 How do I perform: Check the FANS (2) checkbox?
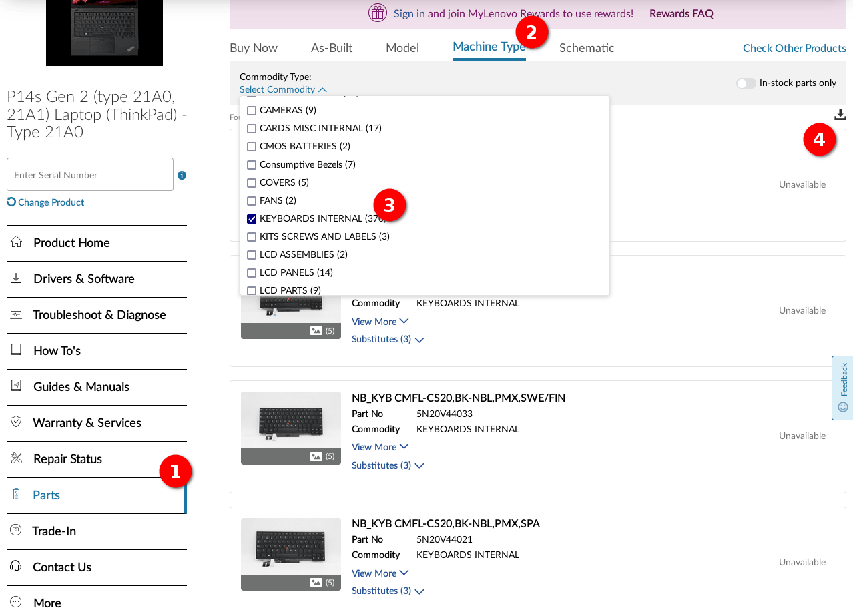coord(252,200)
